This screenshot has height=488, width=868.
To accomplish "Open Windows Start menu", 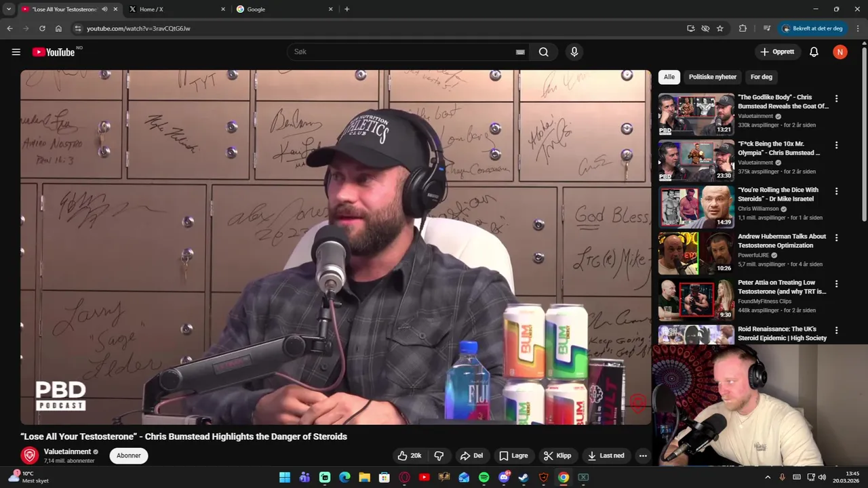I will coord(285,477).
